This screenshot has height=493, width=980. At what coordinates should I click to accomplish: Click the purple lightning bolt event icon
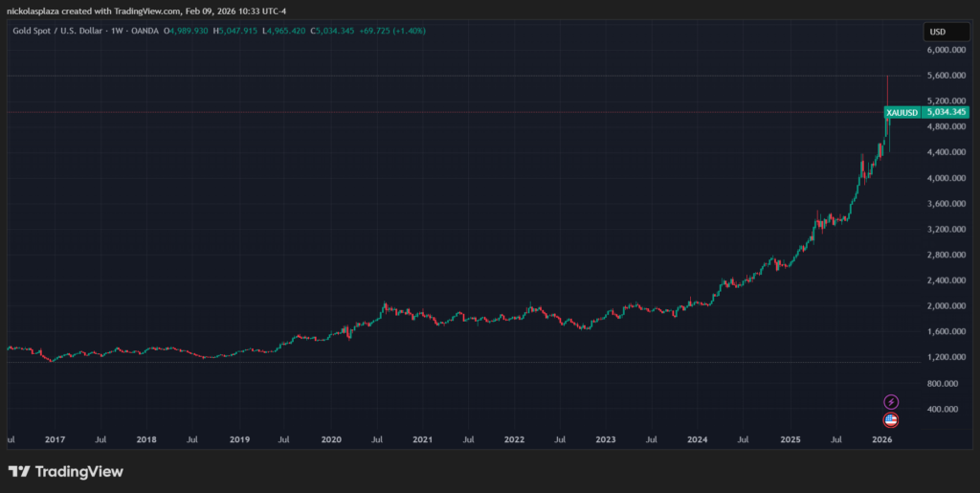coord(891,402)
